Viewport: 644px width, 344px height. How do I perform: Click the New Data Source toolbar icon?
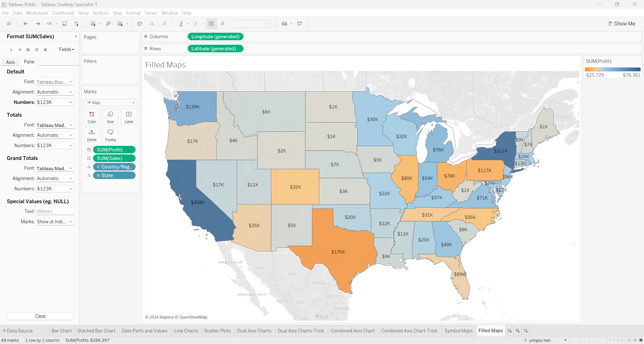click(x=77, y=24)
